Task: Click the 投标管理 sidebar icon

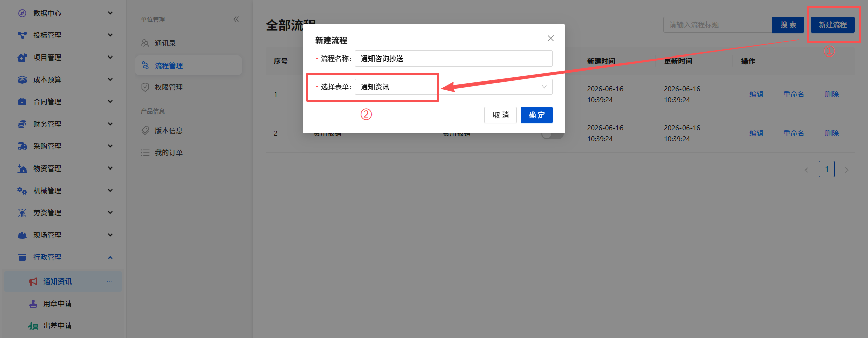Action: [22, 35]
